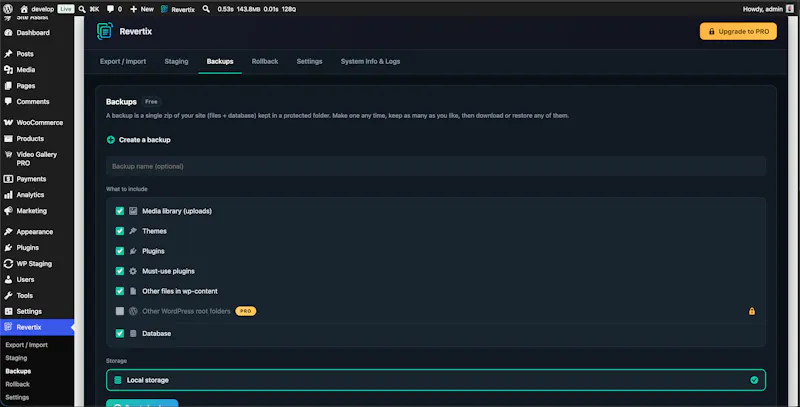The width and height of the screenshot is (800, 407).
Task: Uncheck the Plugins backup checkbox
Action: (x=119, y=251)
